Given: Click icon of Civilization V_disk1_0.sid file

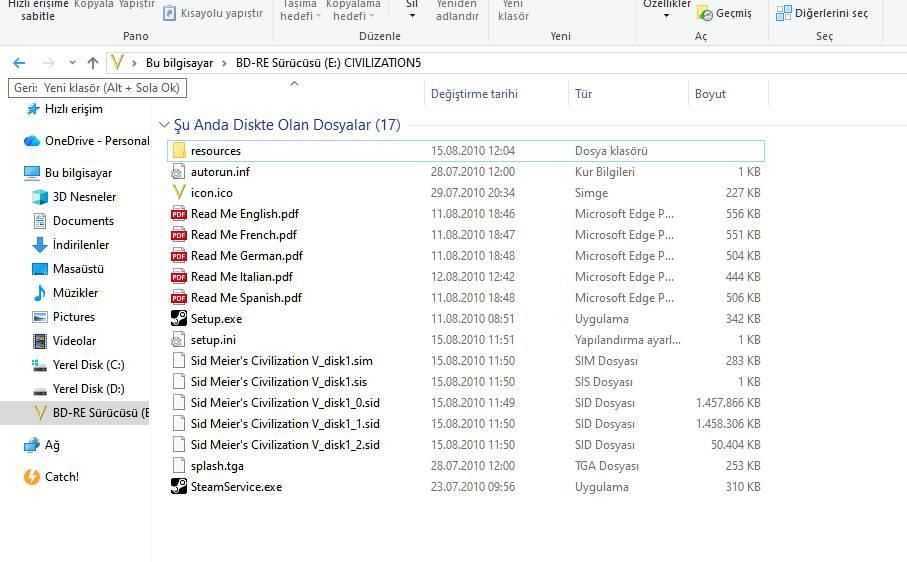Looking at the screenshot, I should [179, 403].
